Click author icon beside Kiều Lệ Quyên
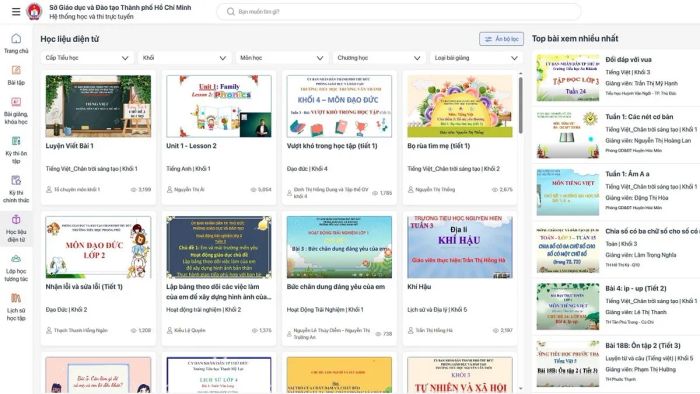The image size is (700, 394). pos(170,331)
